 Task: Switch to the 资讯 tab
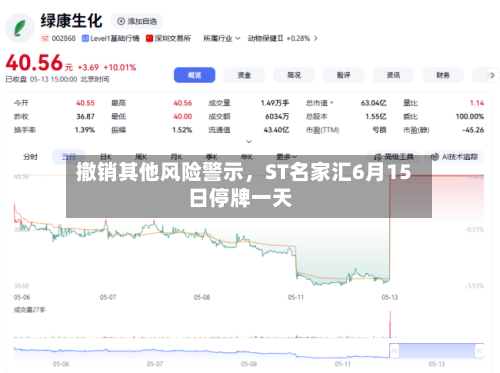click(x=393, y=75)
